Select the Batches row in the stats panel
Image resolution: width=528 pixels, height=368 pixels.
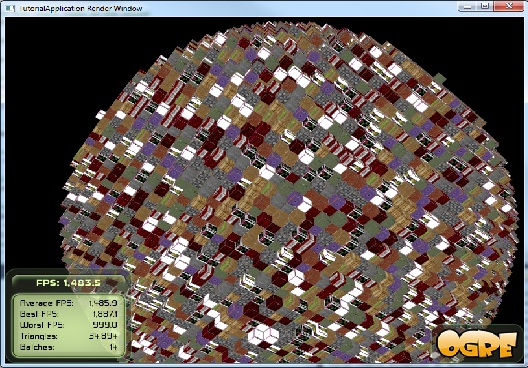[x=68, y=347]
